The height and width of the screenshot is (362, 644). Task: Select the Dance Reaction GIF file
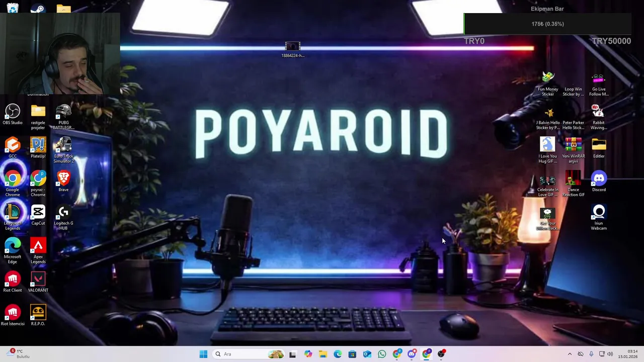573,184
